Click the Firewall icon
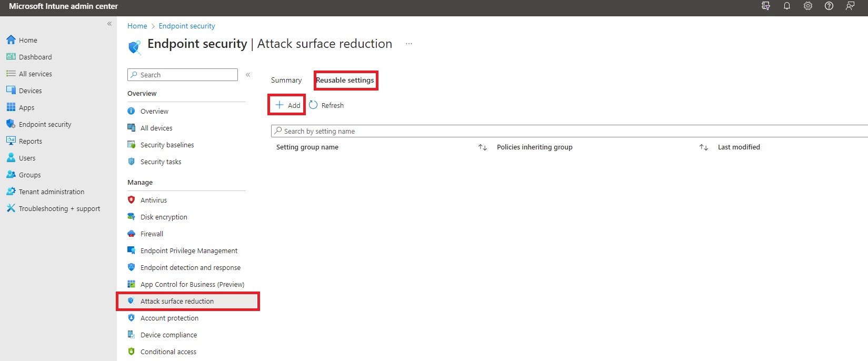Screen dimensions: 868x361 [132, 234]
